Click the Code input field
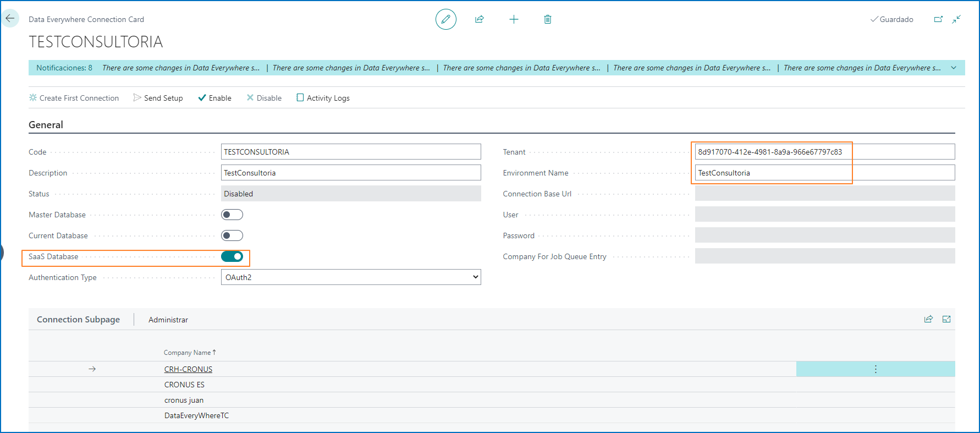This screenshot has height=433, width=980. tap(351, 152)
